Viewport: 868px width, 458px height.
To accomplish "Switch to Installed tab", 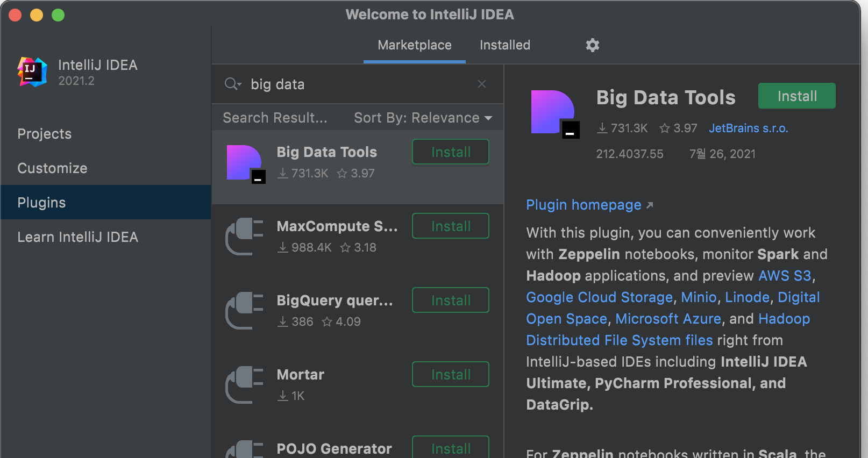I will coord(505,45).
